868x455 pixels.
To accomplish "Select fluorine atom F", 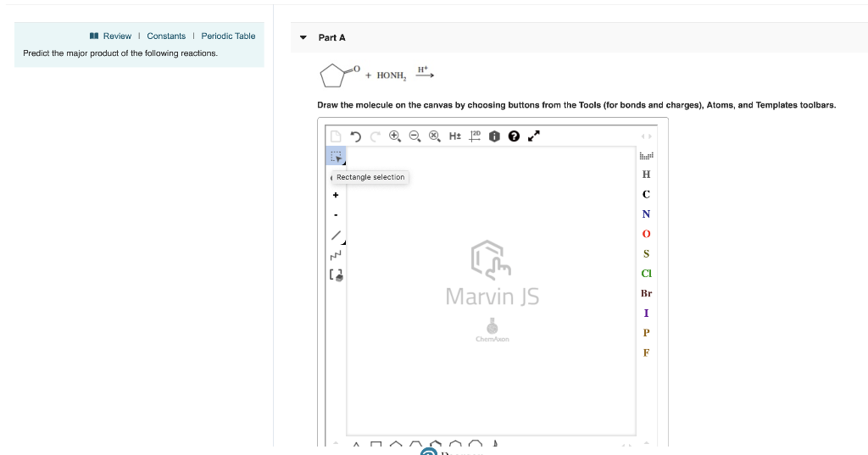I will point(646,352).
